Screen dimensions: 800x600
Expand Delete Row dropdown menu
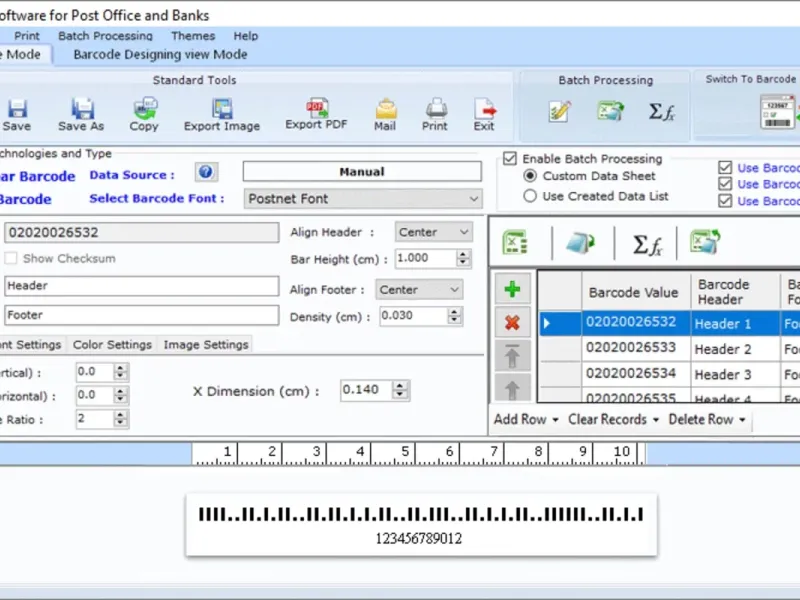[742, 420]
